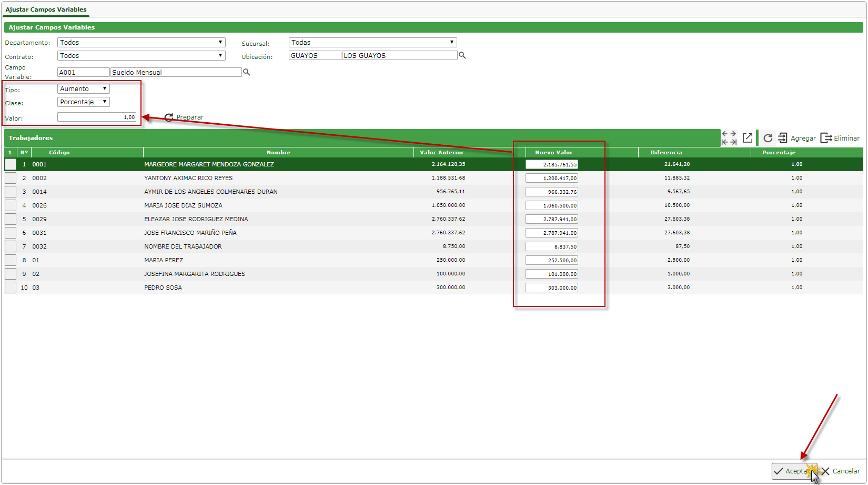Open the Departamento dropdown
This screenshot has height=485, width=868.
coord(141,43)
